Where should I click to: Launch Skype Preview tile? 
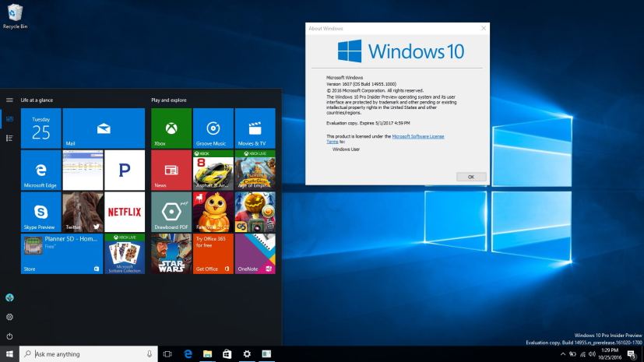[x=40, y=212]
